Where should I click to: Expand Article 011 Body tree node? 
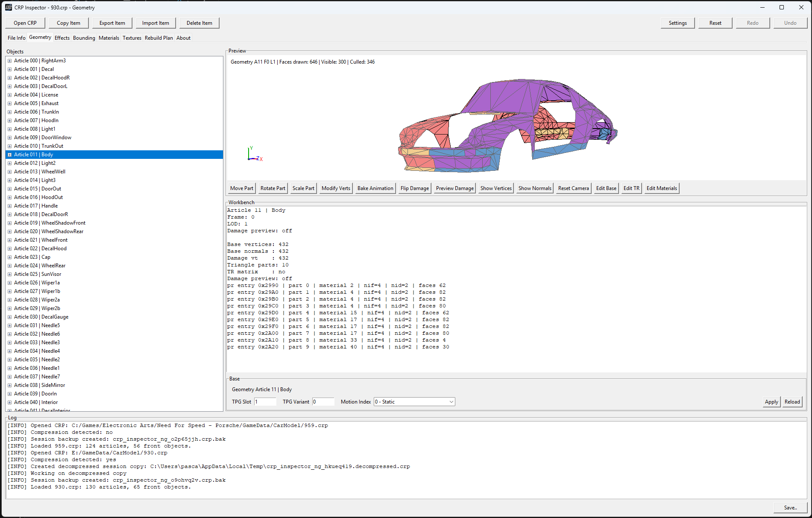point(9,155)
